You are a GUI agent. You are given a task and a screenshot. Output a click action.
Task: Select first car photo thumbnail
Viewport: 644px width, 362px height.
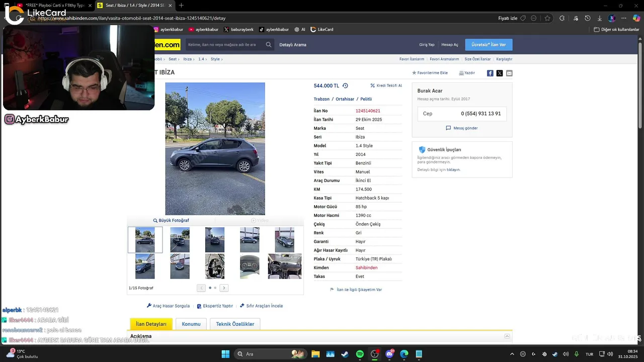(145, 240)
